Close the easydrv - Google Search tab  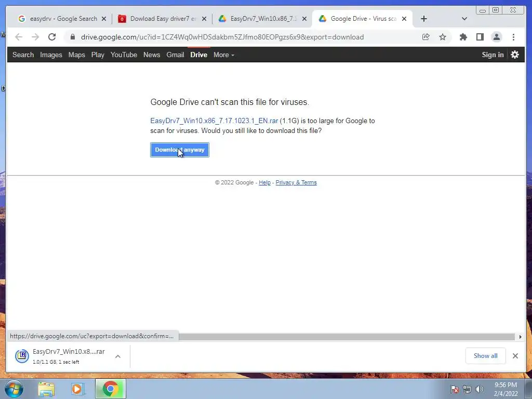tap(104, 19)
